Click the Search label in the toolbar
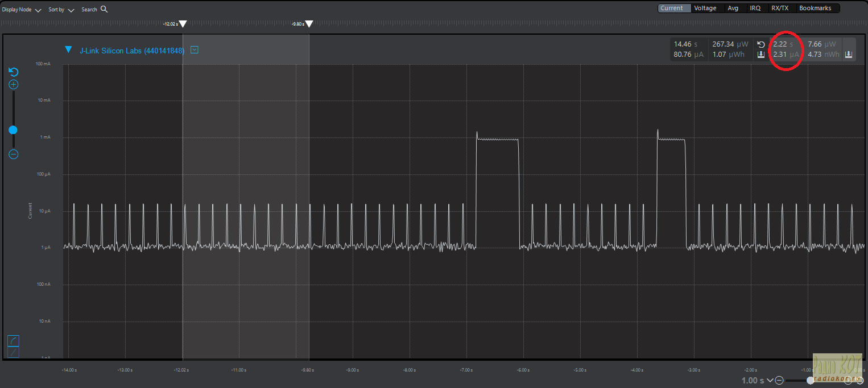868x388 pixels. [x=89, y=10]
